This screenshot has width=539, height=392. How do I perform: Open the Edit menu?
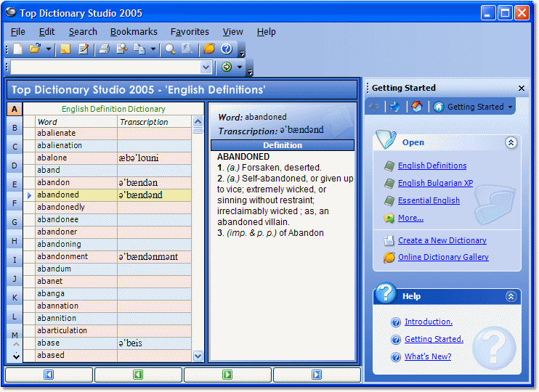coord(46,32)
